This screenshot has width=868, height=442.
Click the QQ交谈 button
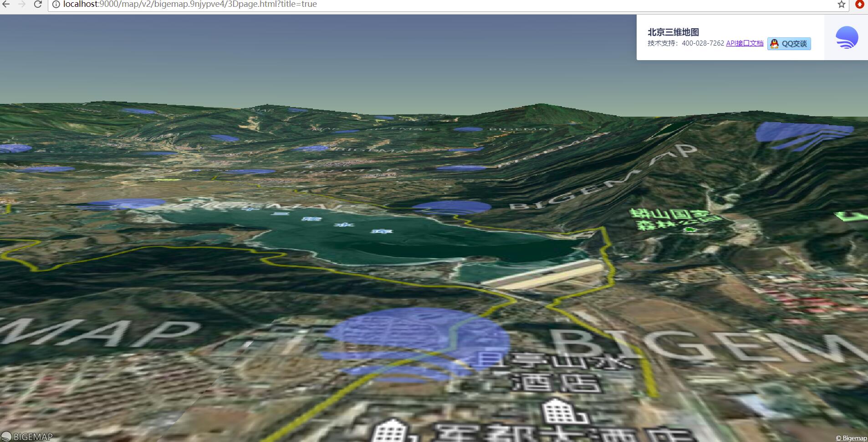(x=789, y=44)
